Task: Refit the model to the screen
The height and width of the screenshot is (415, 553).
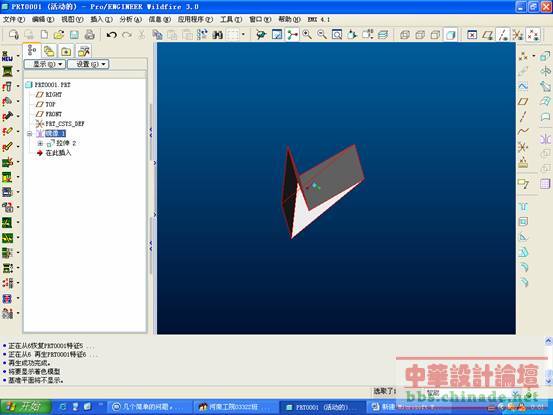Action: [x=337, y=35]
